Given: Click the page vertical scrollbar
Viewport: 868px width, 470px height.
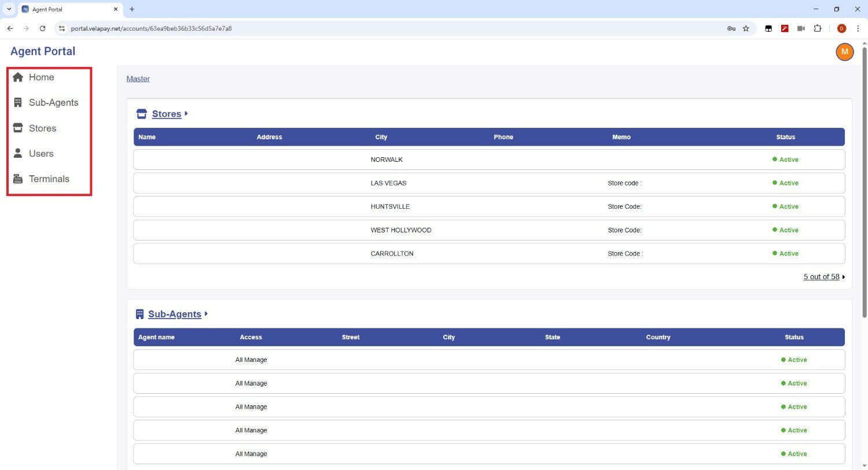Looking at the screenshot, I should 865,185.
